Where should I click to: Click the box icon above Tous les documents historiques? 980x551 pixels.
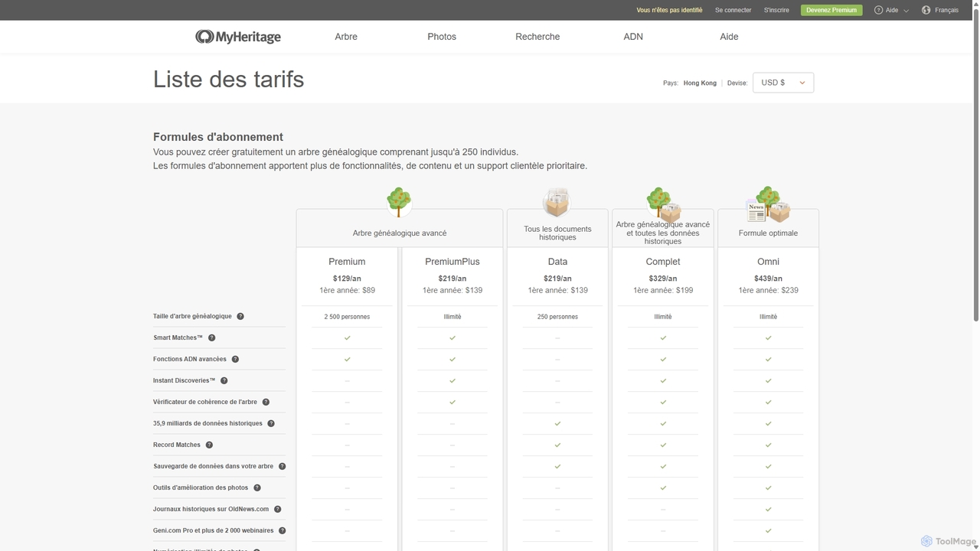pyautogui.click(x=557, y=202)
